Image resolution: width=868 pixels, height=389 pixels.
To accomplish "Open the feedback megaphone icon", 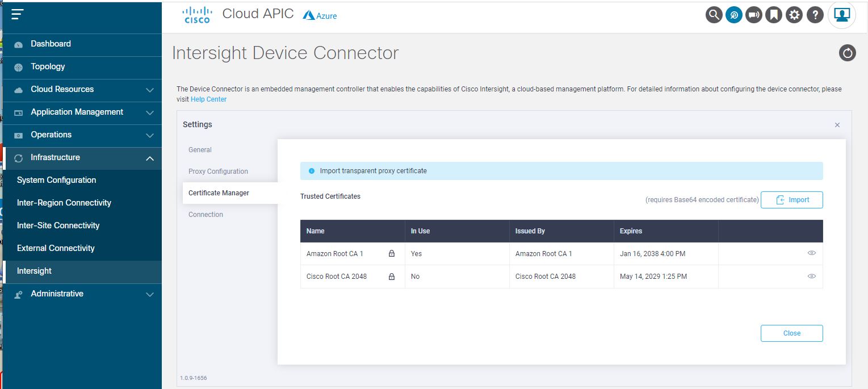I will click(754, 15).
